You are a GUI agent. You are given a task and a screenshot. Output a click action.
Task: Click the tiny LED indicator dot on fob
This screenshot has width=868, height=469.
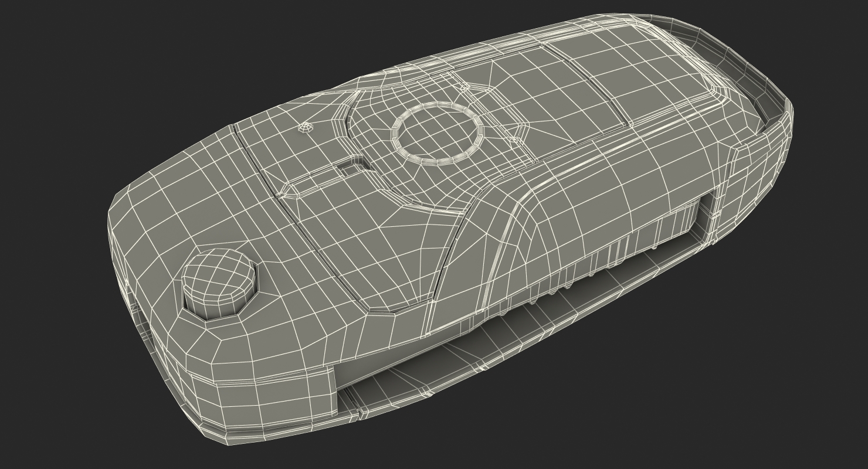[305, 127]
